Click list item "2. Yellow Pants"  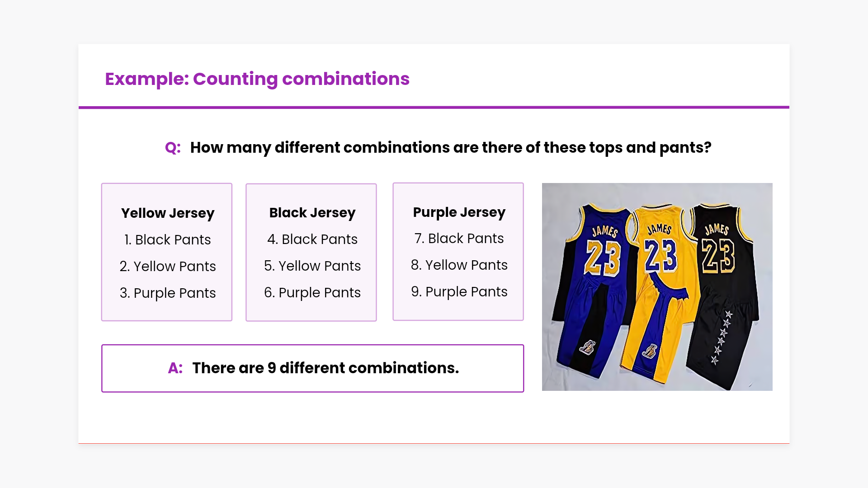tap(167, 267)
